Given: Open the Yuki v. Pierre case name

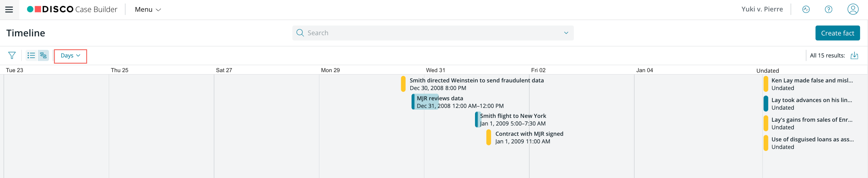Looking at the screenshot, I should [762, 9].
